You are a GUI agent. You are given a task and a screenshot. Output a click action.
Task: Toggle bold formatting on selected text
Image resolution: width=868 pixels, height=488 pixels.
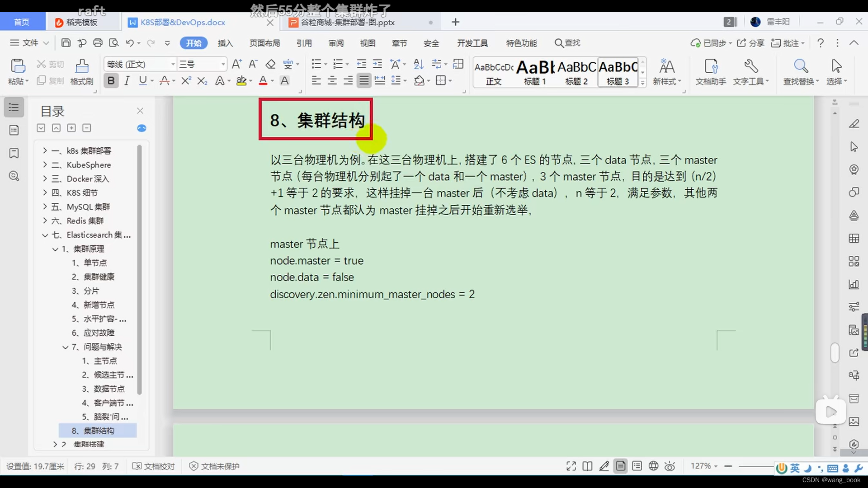pos(110,80)
